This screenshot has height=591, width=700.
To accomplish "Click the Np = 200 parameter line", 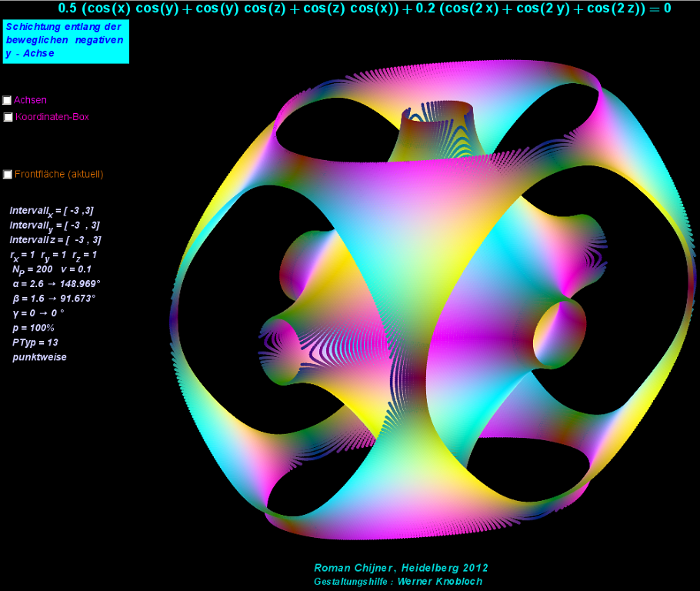I will [51, 269].
